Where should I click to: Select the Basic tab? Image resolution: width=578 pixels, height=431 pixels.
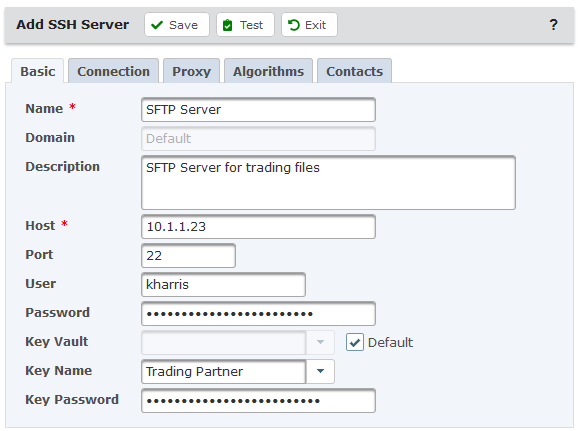tap(38, 71)
